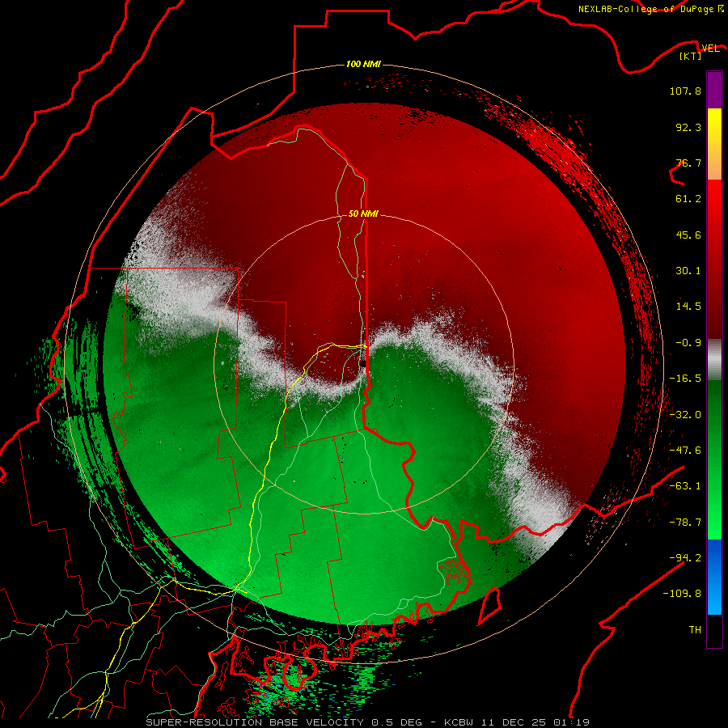Click the 11 DEC 25 01:19 timestamp
The image size is (728, 728).
coord(534,722)
